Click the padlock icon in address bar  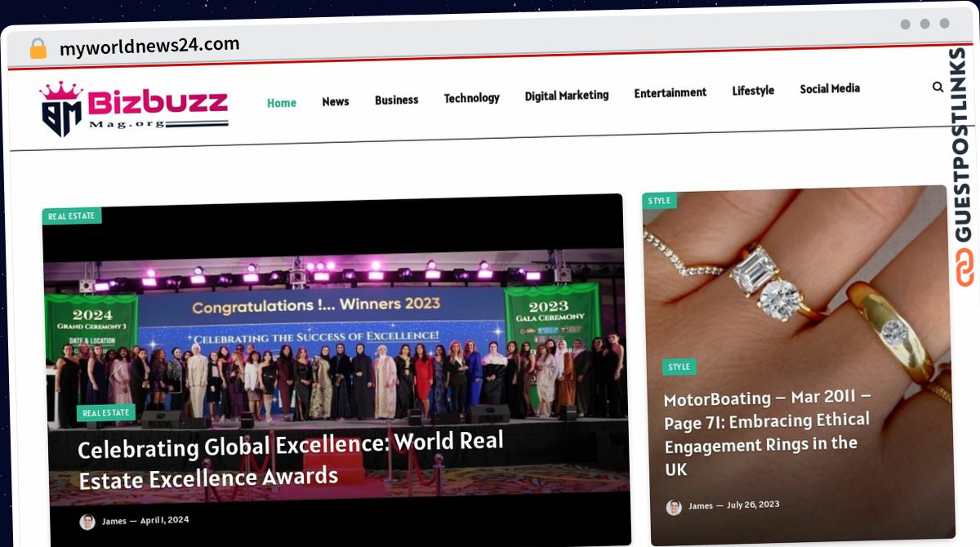[x=38, y=49]
